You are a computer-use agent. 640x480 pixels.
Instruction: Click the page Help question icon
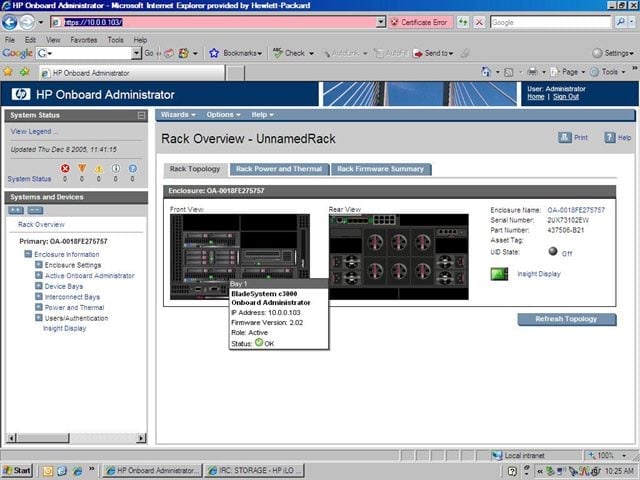pos(609,138)
